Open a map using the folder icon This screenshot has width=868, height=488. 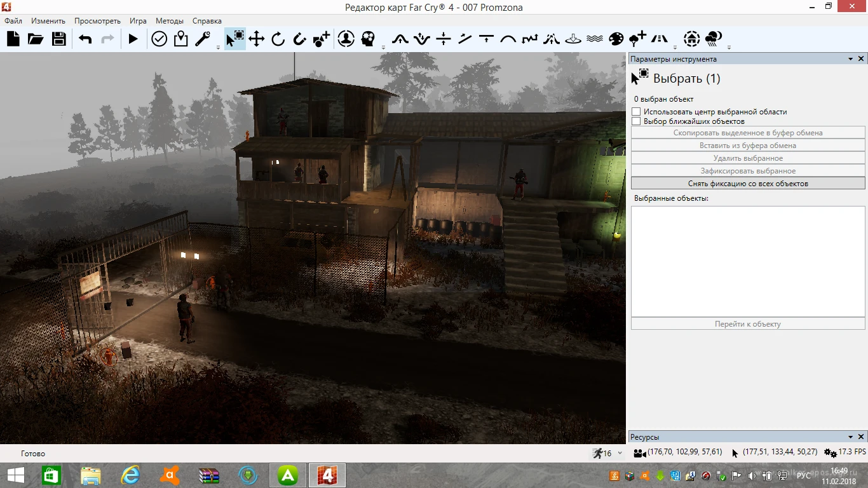(36, 39)
